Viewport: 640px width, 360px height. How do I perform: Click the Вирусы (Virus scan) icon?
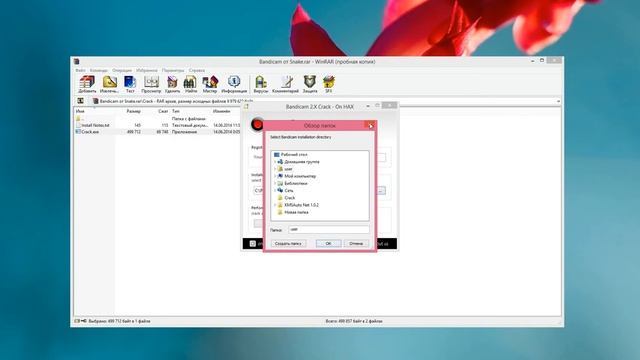tap(260, 84)
